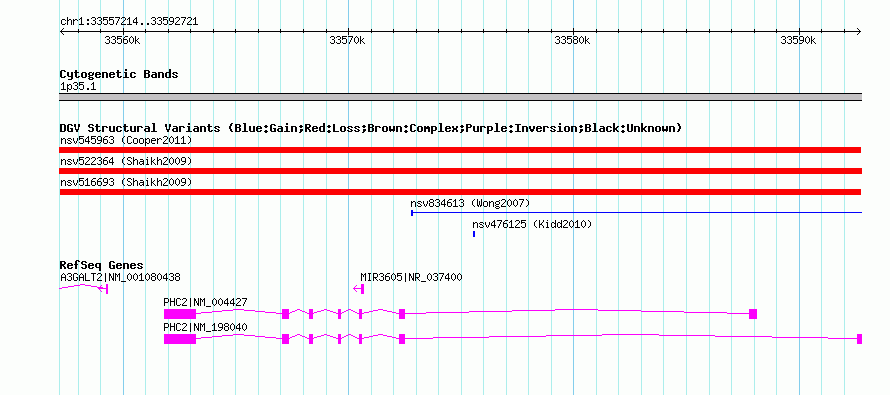Click the A3GALT2|NM_001080438 gene label
This screenshot has width=890, height=395.
(x=120, y=278)
